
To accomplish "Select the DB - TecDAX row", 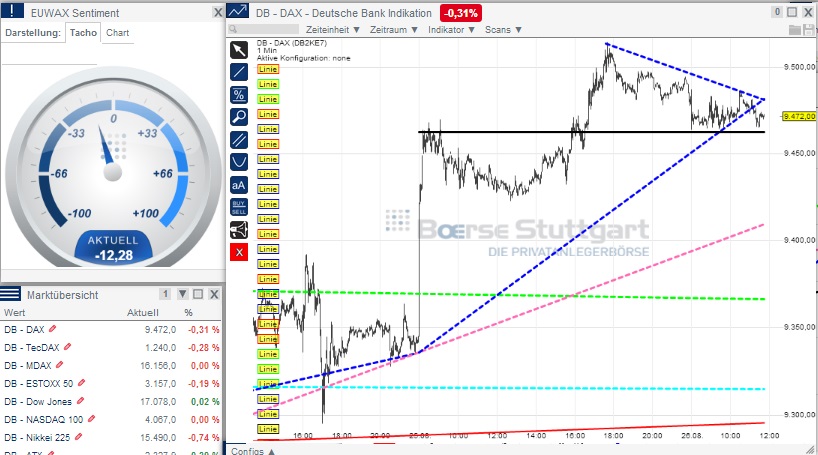I will [x=111, y=347].
